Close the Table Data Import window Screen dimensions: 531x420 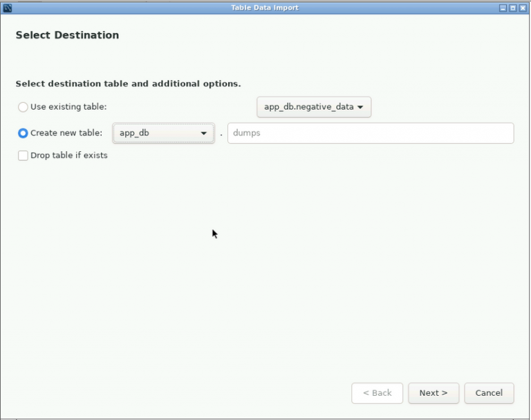pos(523,8)
